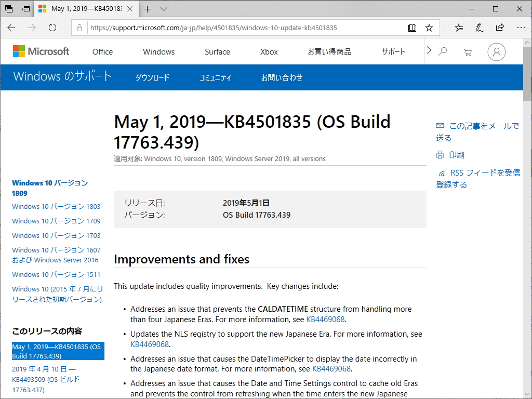Open a new tab with plus icon
532x399 pixels.
click(147, 9)
